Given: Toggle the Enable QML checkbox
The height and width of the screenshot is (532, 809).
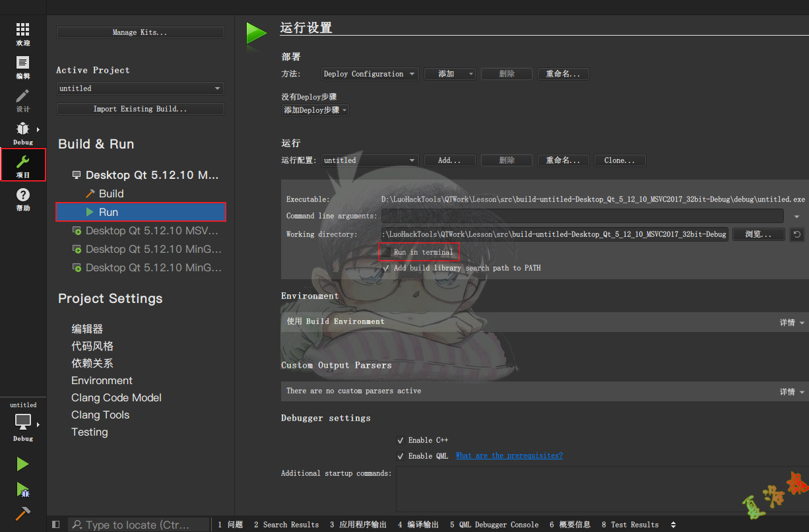Looking at the screenshot, I should click(x=401, y=456).
